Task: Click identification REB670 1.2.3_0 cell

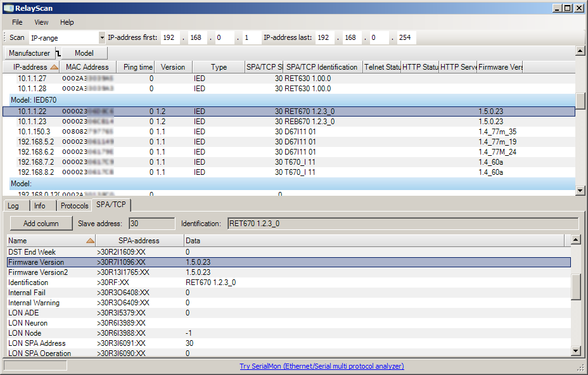Action: [309, 122]
